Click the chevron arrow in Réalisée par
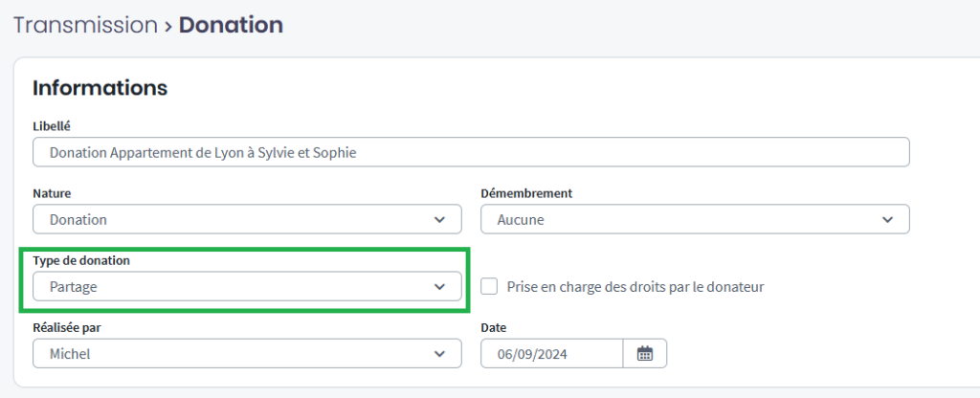The image size is (980, 398). coord(439,354)
